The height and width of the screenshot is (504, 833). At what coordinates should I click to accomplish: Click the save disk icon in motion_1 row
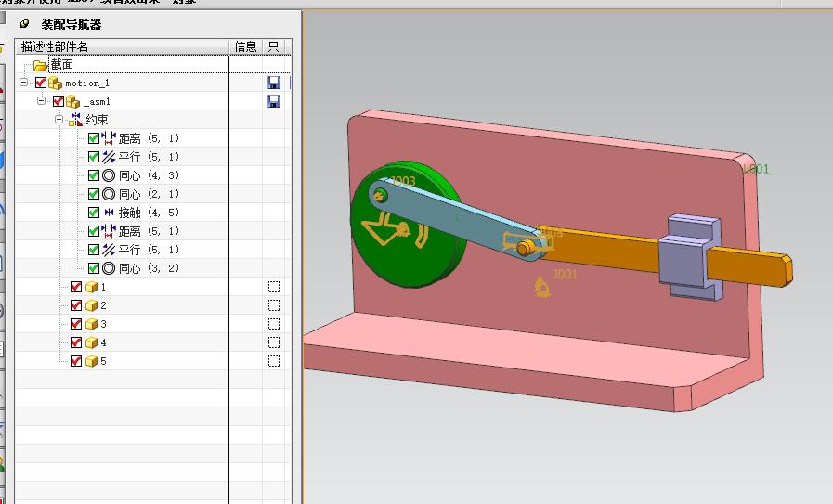point(274,83)
